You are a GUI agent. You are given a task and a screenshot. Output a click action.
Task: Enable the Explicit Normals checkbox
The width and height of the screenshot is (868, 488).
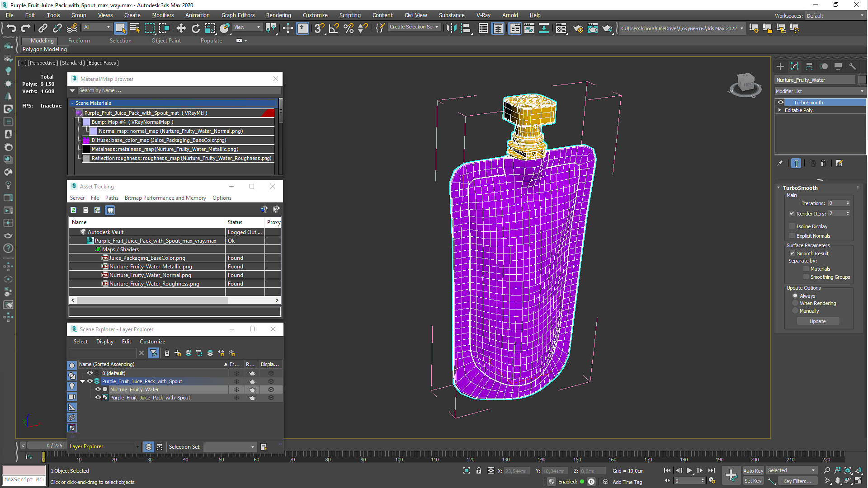pos(792,235)
